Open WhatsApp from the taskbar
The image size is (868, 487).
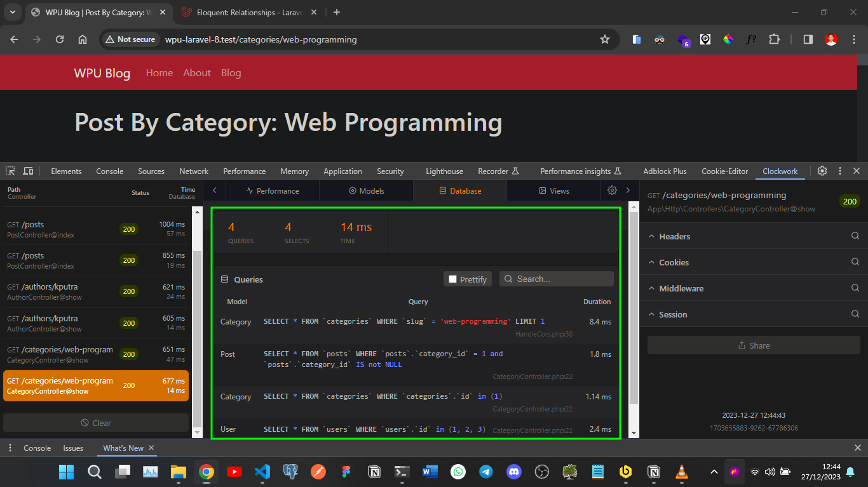[x=458, y=472]
